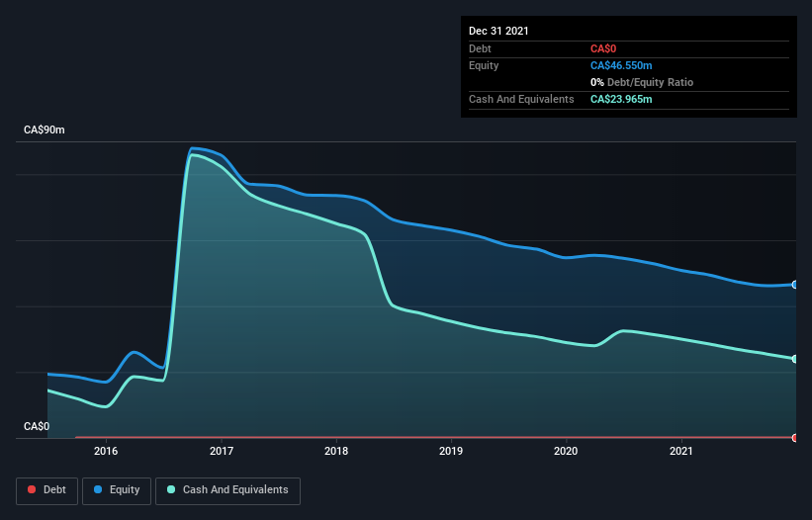Click the CA$0 y-axis label
This screenshot has width=812, height=520.
(x=37, y=426)
